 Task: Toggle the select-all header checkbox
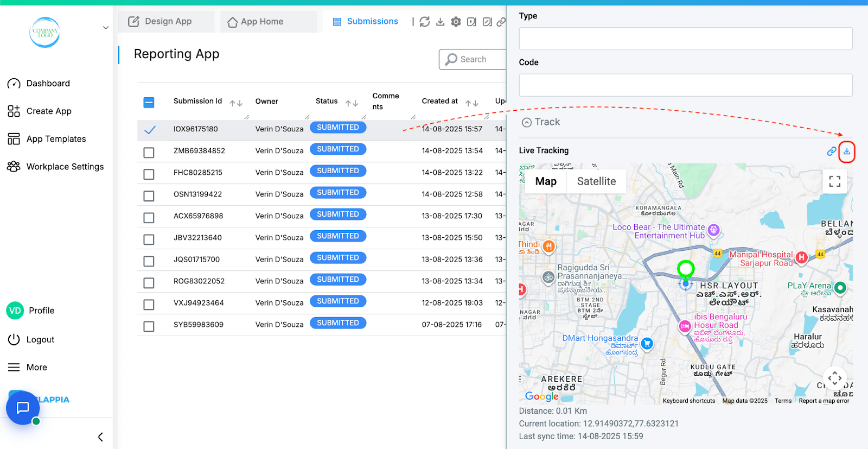click(149, 102)
